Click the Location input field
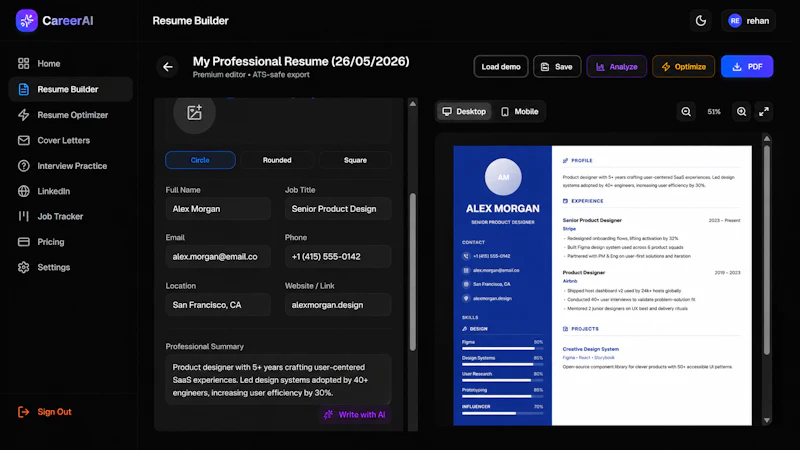This screenshot has width=800, height=450. [218, 305]
